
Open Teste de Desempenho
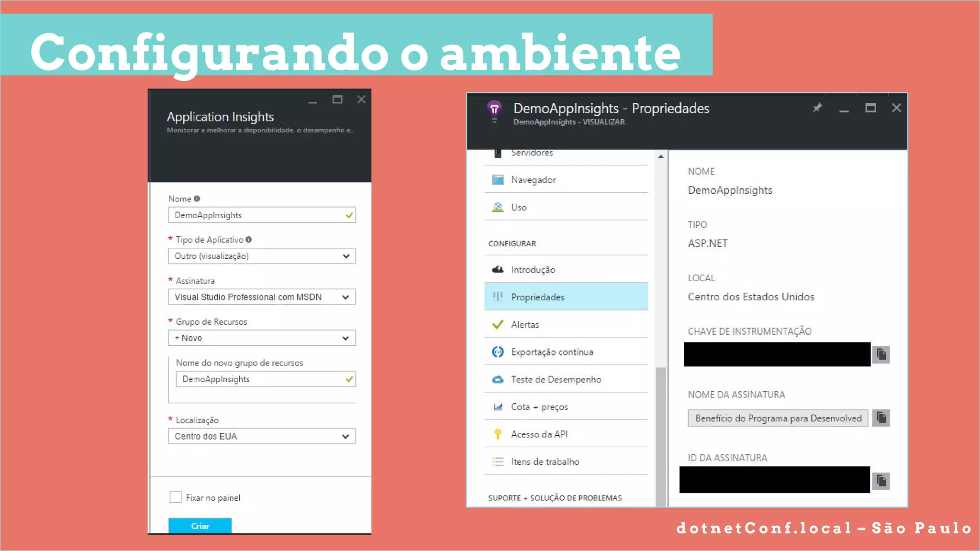click(x=566, y=379)
